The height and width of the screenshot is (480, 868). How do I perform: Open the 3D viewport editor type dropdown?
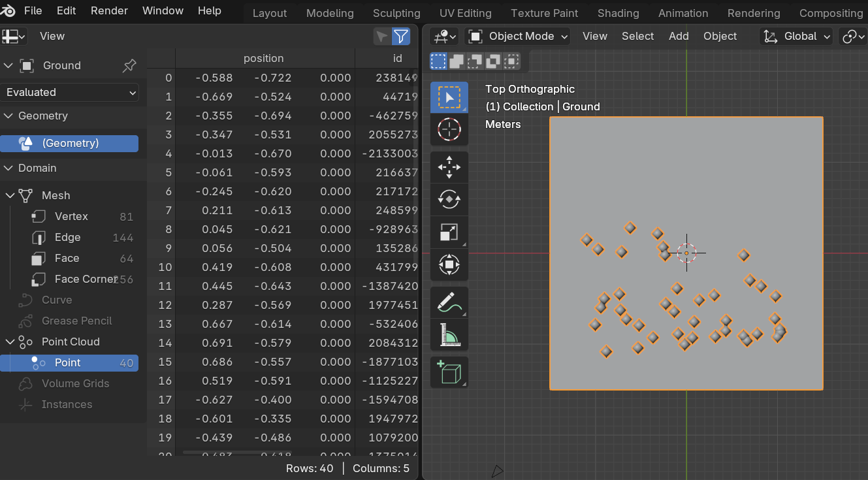coord(446,37)
